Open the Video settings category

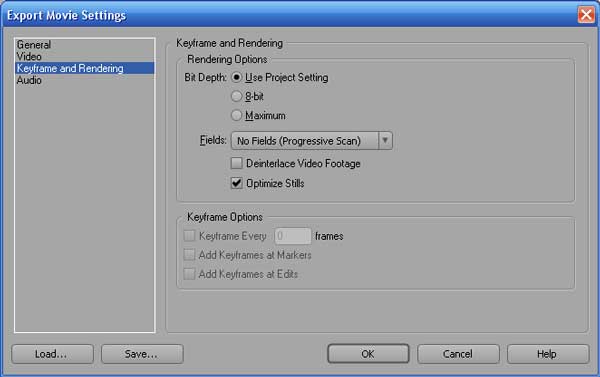[85, 56]
